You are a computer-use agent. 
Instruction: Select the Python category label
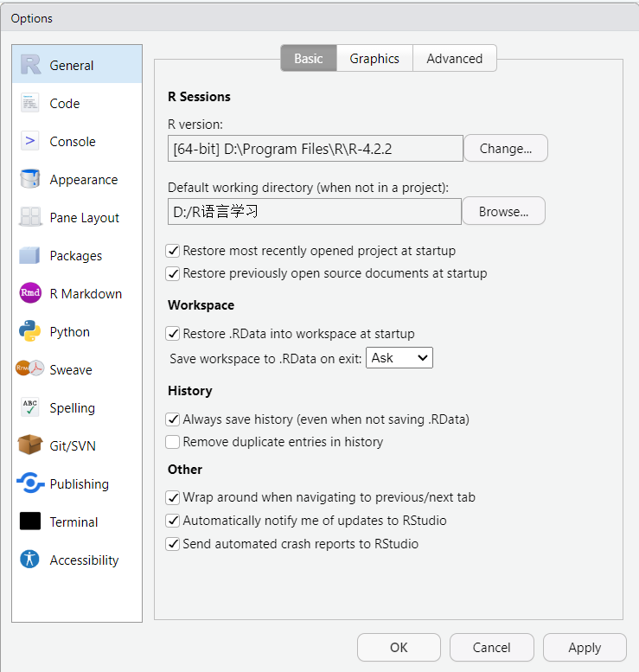coord(69,332)
